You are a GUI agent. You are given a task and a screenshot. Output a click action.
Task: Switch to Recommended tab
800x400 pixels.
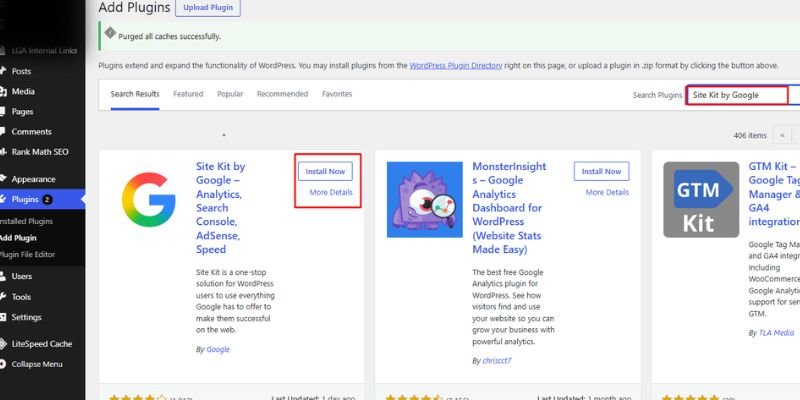coord(282,94)
